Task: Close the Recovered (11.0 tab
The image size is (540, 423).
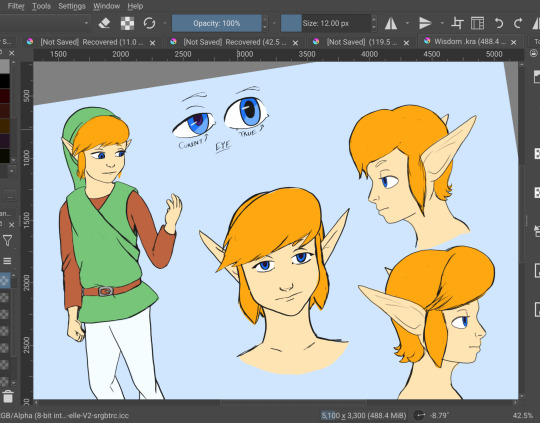Action: click(152, 43)
